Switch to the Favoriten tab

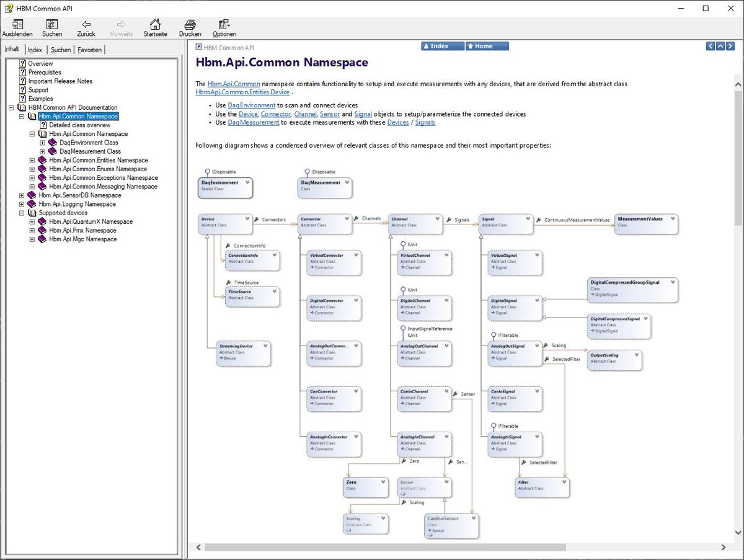pyautogui.click(x=90, y=50)
